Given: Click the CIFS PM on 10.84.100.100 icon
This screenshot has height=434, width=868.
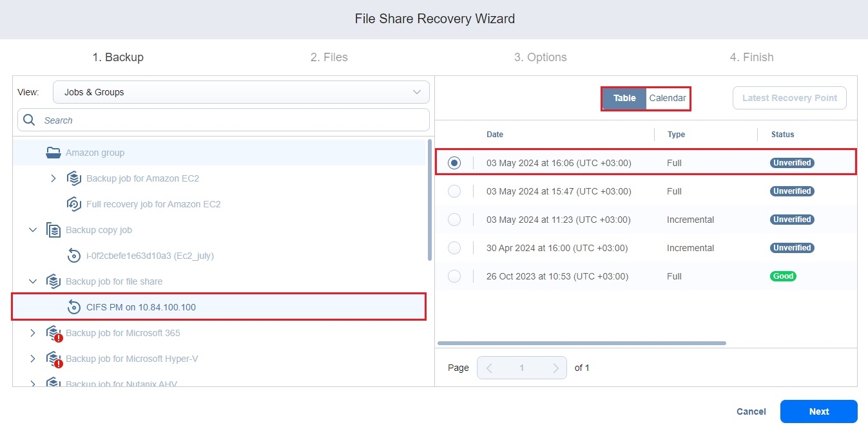Looking at the screenshot, I should (x=74, y=307).
